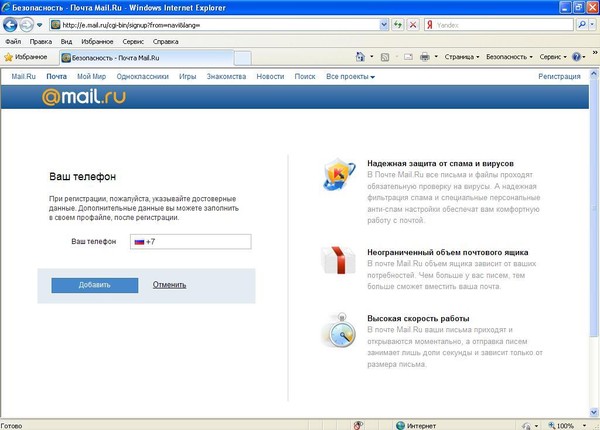
Task: Click heading Надежная защита от спама и вирусов
Action: click(x=440, y=163)
